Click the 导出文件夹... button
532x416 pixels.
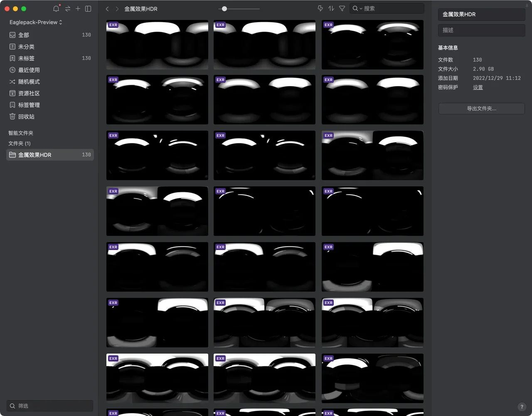482,109
